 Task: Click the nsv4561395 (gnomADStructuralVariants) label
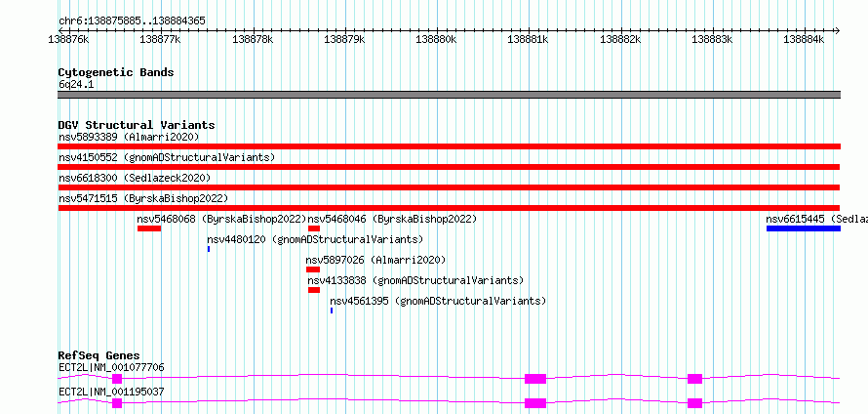point(438,301)
